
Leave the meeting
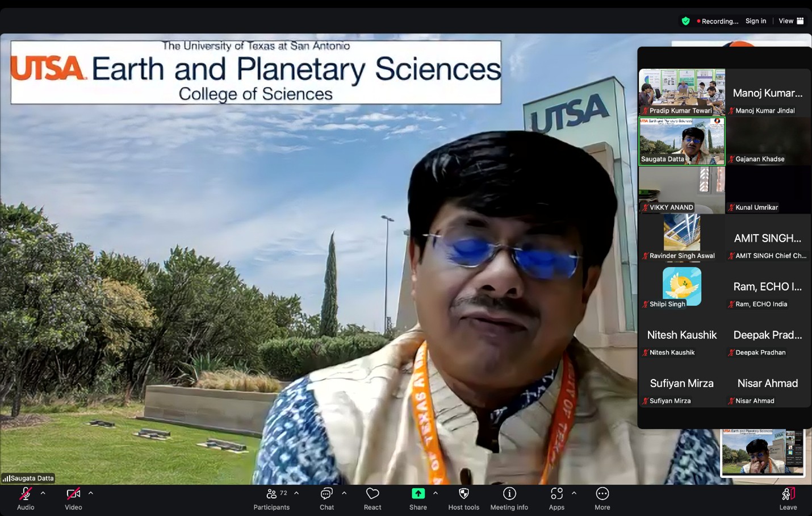(x=788, y=498)
